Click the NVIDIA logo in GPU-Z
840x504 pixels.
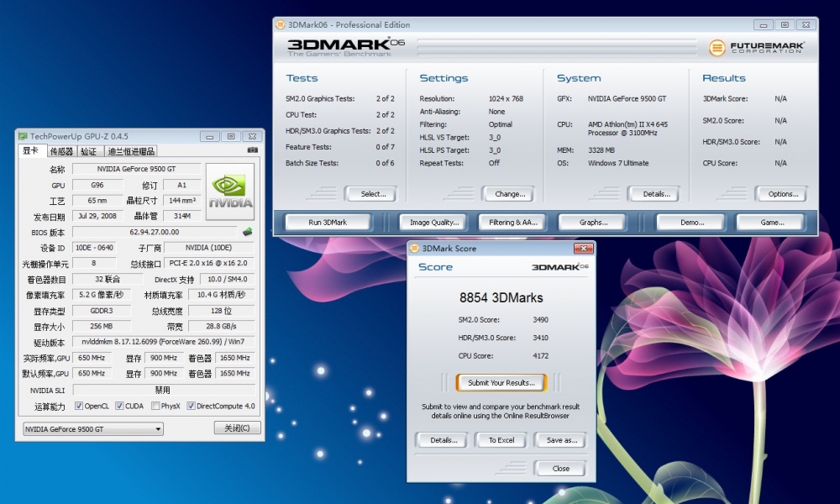230,192
